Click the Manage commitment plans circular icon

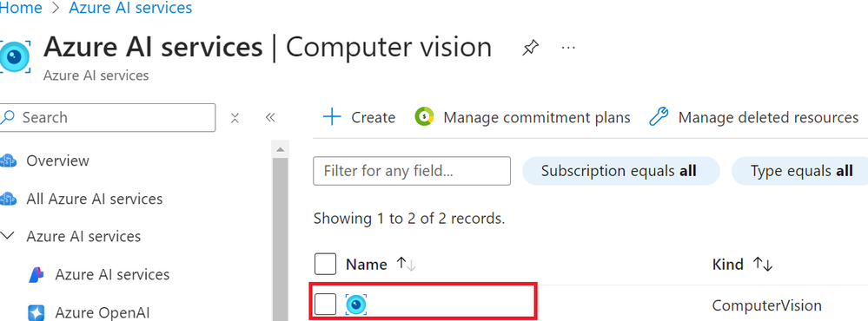tap(424, 116)
